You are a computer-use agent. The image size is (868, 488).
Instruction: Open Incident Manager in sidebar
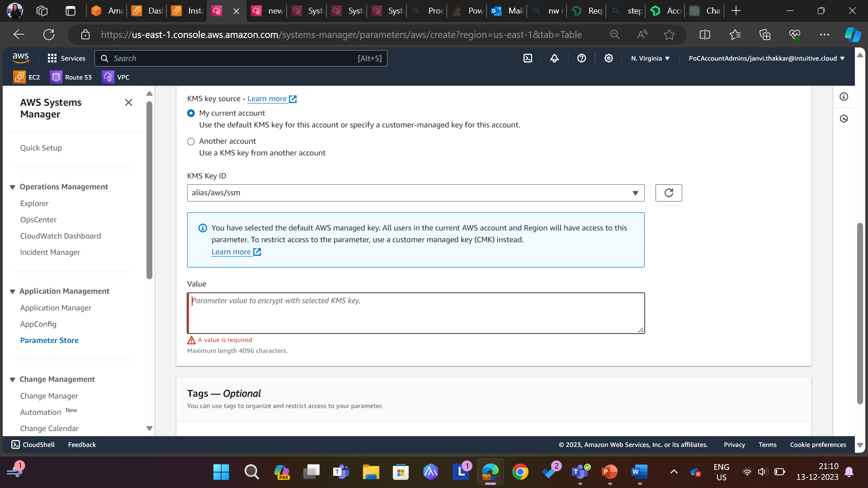50,252
